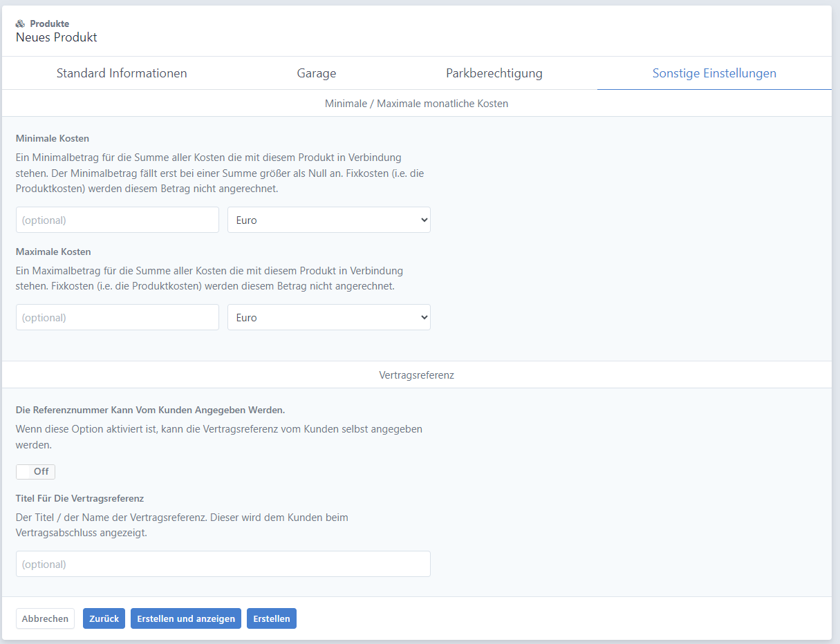Switch to Standard Informationen tab
Image resolution: width=840 pixels, height=644 pixels.
(x=122, y=73)
